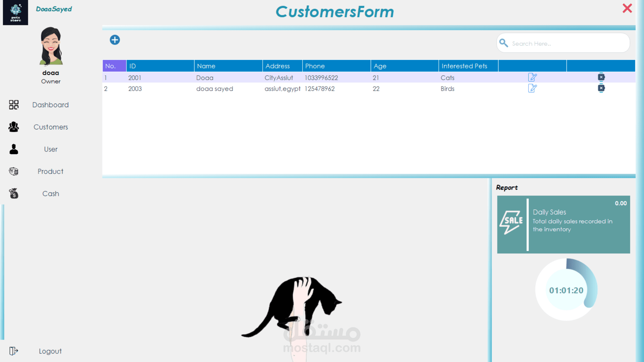Select the Daily Sales report card
The height and width of the screenshot is (362, 644).
(x=563, y=224)
